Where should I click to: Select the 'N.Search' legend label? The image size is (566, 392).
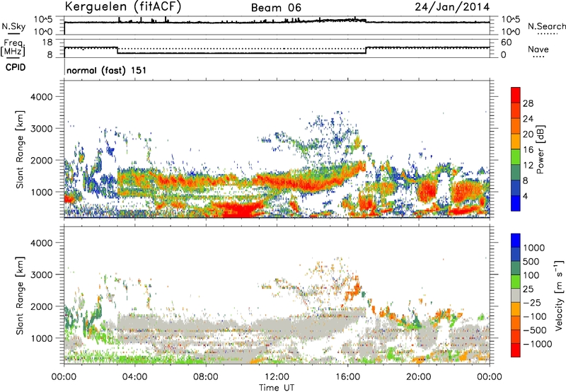(x=546, y=26)
